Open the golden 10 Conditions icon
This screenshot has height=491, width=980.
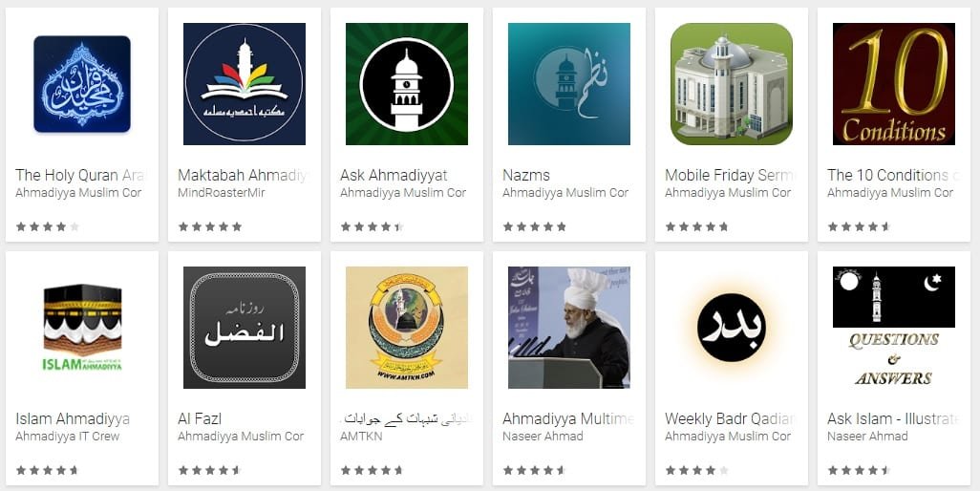(894, 84)
